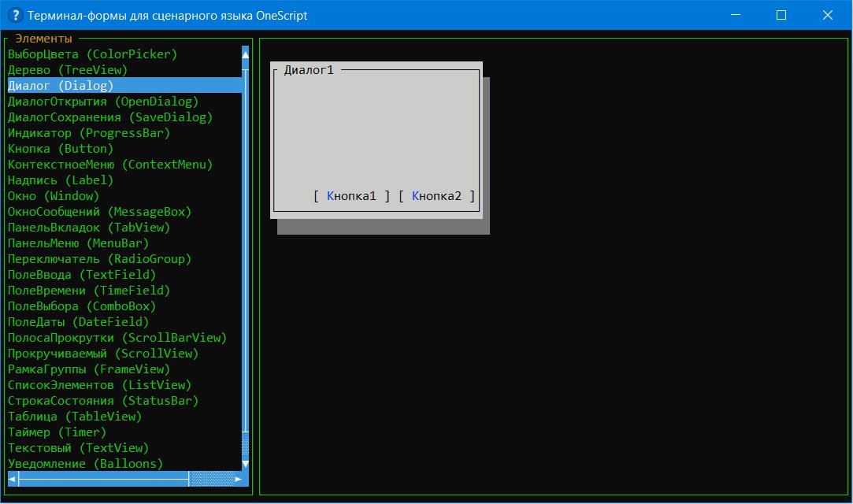Image resolution: width=853 pixels, height=504 pixels.
Task: Select ПанельВкладок (TabView) entry
Action: tap(88, 228)
